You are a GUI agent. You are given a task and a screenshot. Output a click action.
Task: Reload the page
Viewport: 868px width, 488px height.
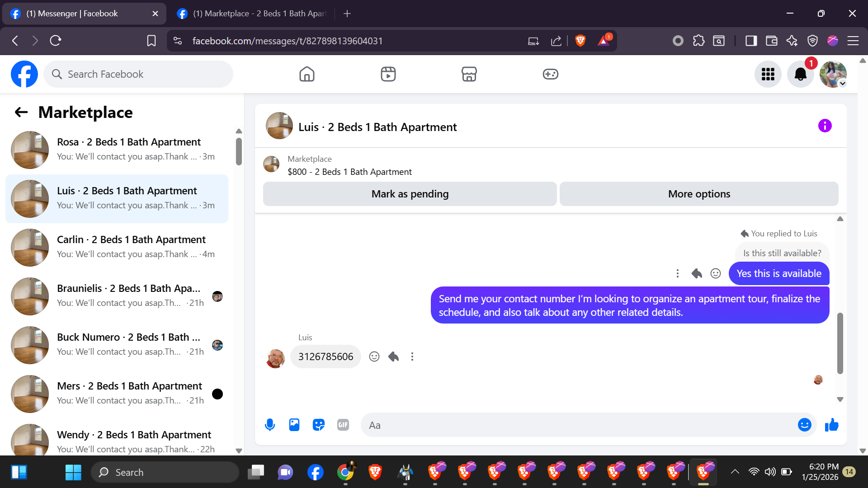(x=56, y=41)
